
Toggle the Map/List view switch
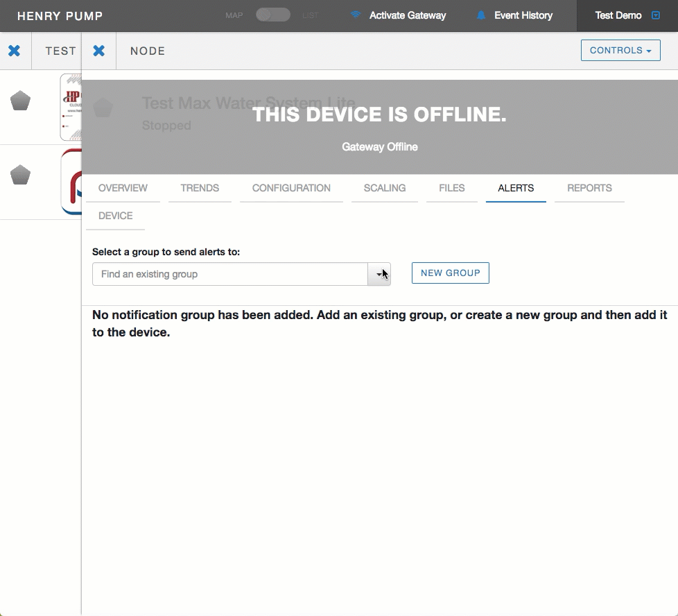[x=272, y=15]
